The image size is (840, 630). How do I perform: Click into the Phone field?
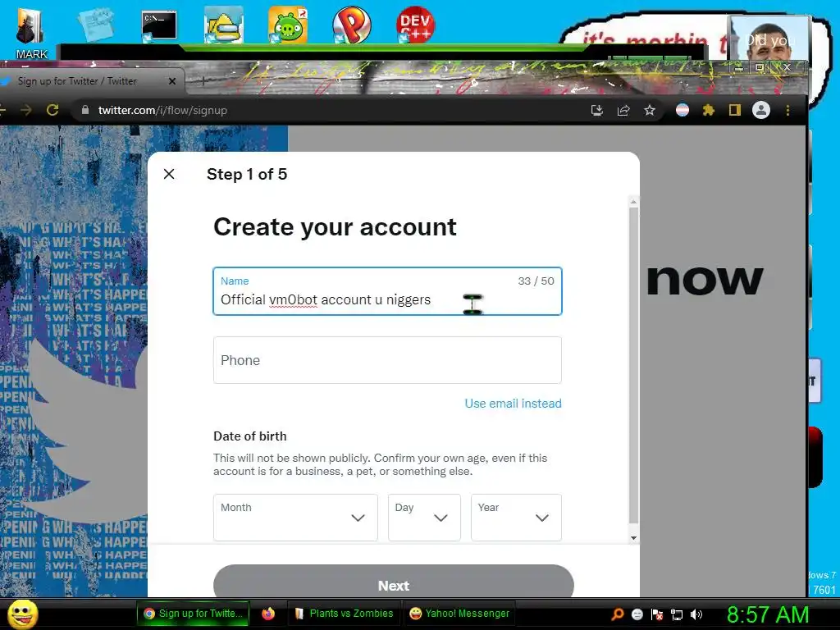coord(387,360)
